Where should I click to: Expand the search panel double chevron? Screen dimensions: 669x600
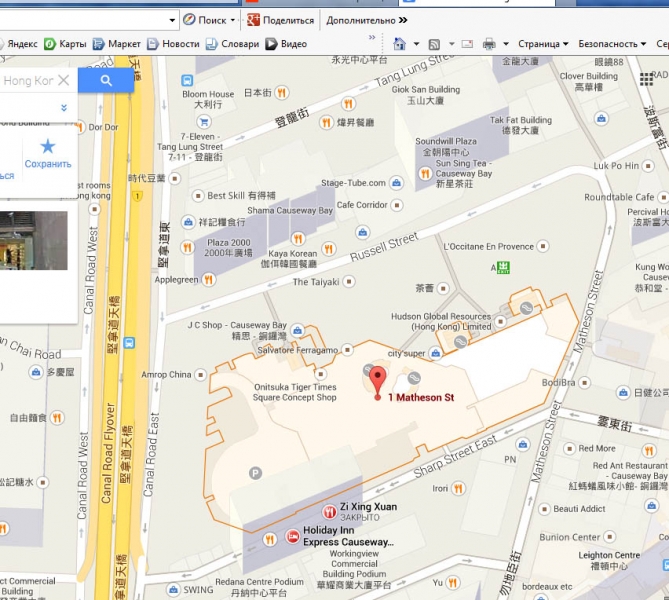click(64, 108)
